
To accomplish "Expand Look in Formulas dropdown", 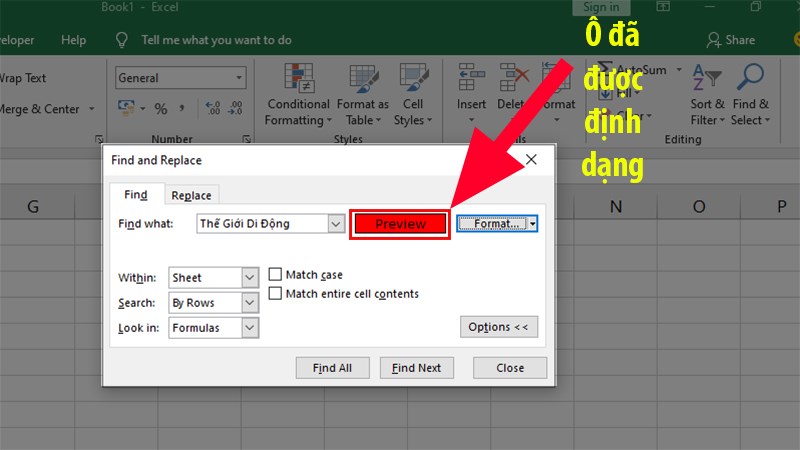I will 250,327.
